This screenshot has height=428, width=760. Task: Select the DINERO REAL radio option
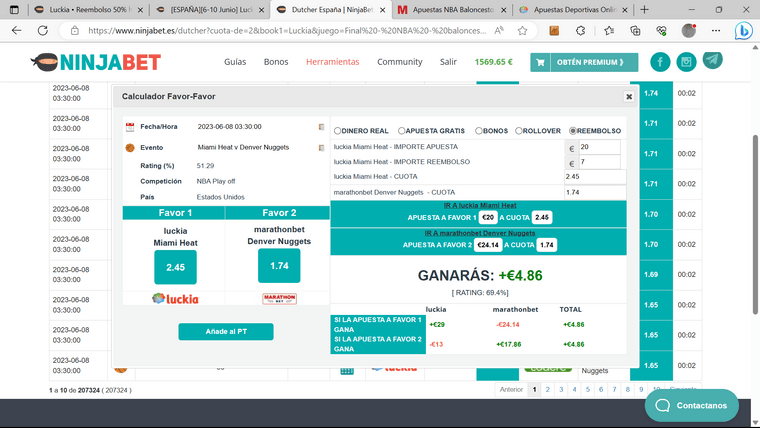tap(337, 131)
